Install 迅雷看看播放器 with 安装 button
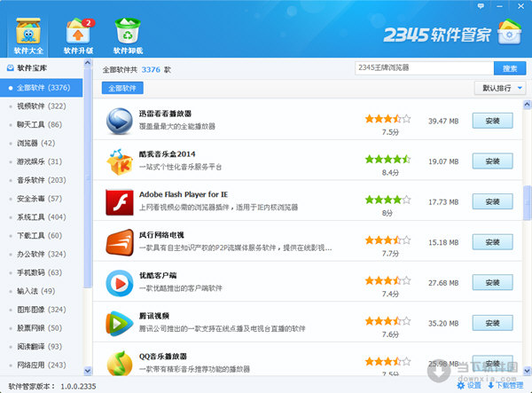Screen dimensions: 532x393 [492, 121]
